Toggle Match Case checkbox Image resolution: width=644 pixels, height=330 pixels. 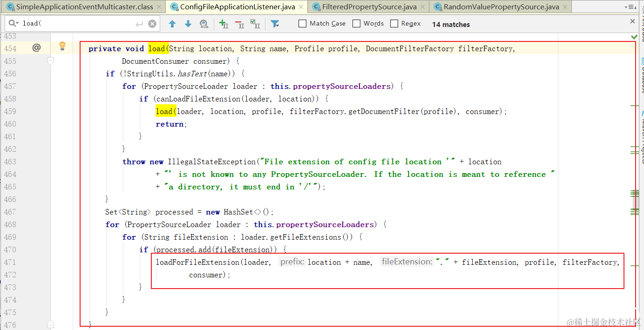pos(303,24)
